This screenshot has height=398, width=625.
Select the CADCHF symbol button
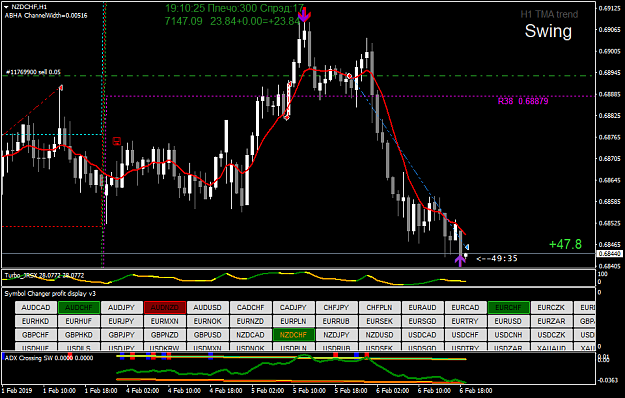(x=250, y=308)
